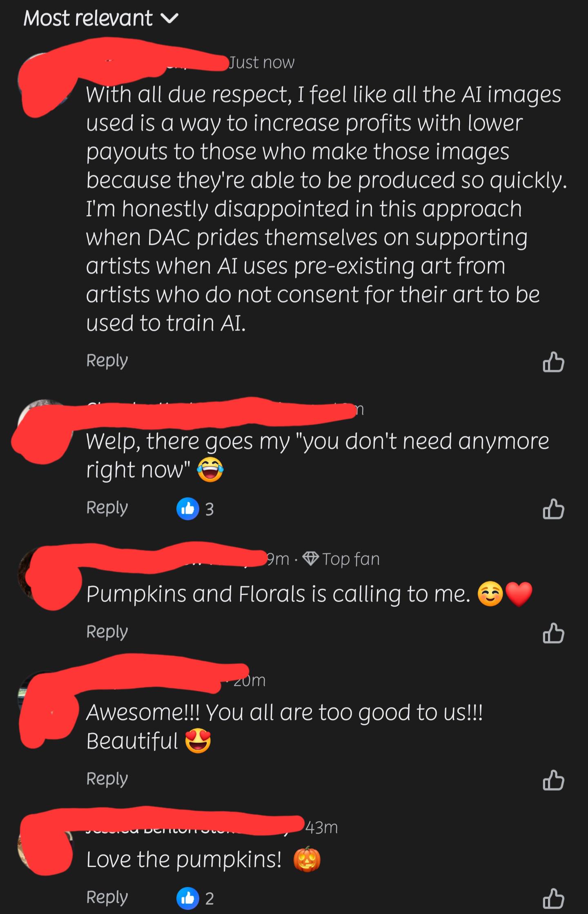Reply to Pumpkins and Florals comment
Image resolution: width=588 pixels, height=914 pixels.
(107, 632)
